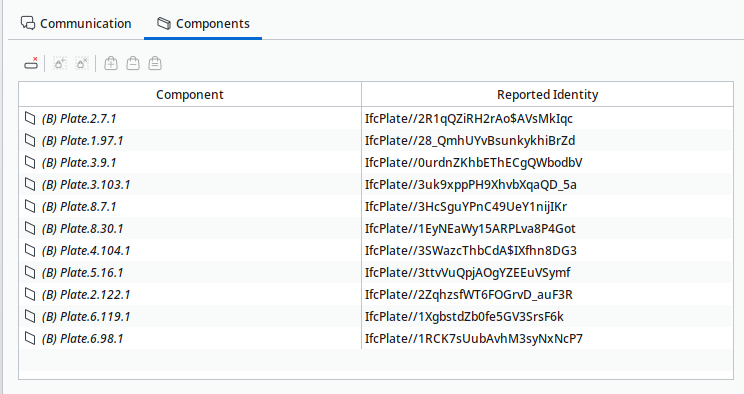This screenshot has height=394, width=744.
Task: Click identity IfcPlate//2R1qQZiRH2rAo$AVsMkIqc
Action: [x=469, y=119]
